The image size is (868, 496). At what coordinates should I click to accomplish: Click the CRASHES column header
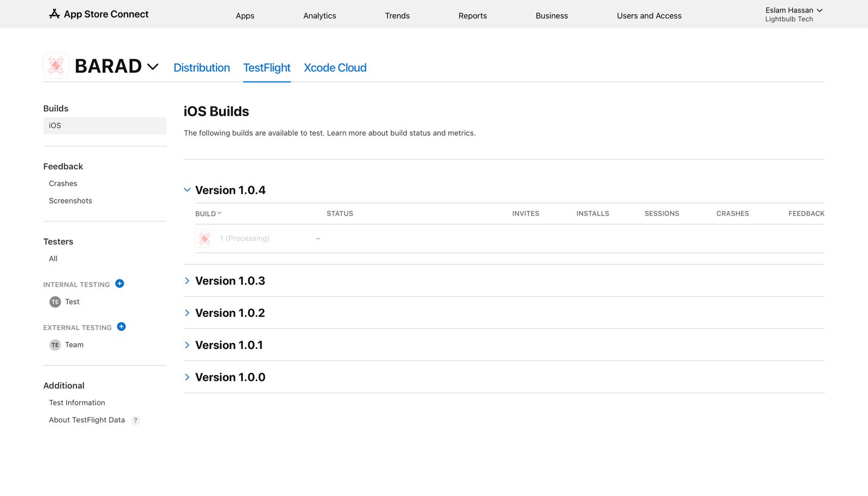[x=732, y=214]
